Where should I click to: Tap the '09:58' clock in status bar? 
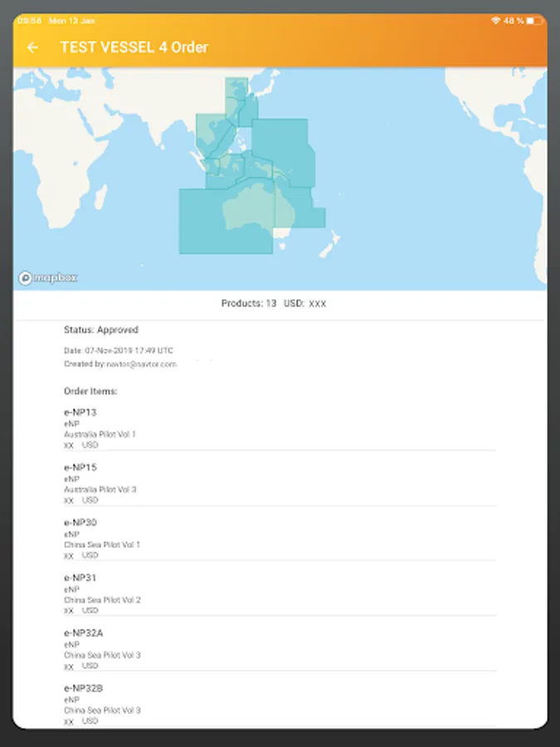(x=30, y=21)
